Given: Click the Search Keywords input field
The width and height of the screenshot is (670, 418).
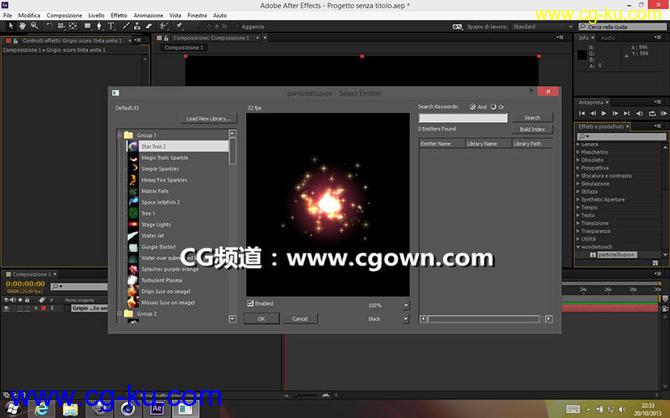Looking at the screenshot, I should tap(463, 118).
